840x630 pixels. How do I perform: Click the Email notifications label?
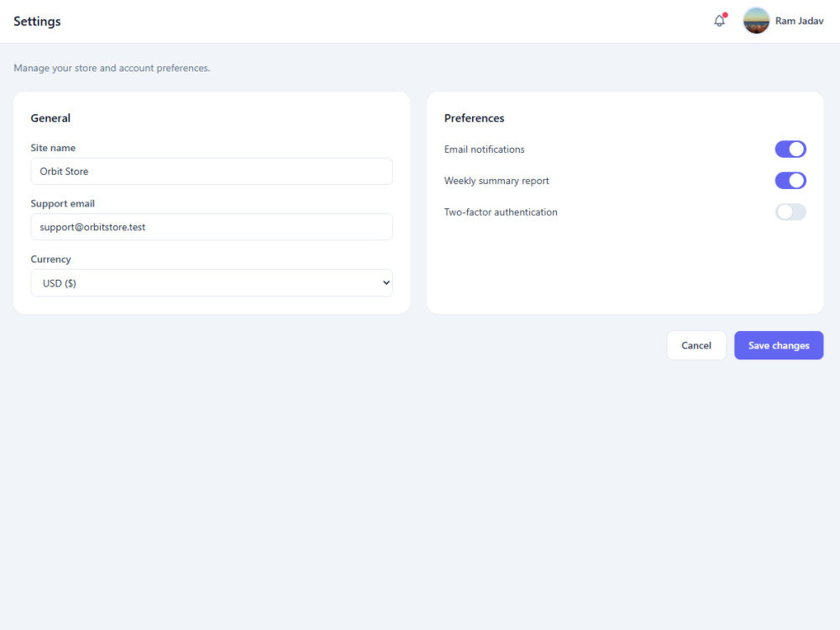coord(485,150)
